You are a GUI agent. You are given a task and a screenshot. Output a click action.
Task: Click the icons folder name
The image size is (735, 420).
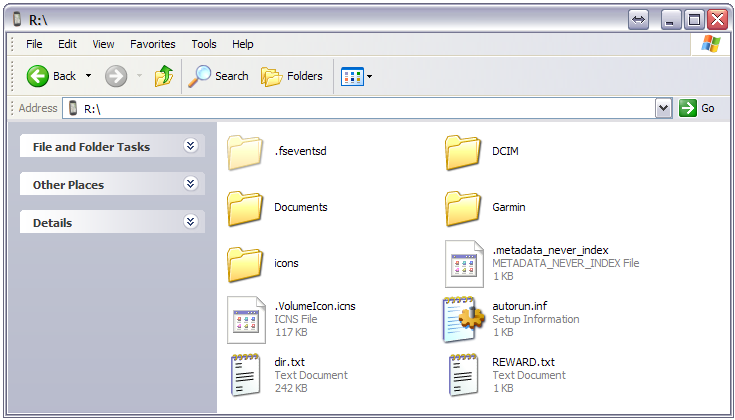coord(286,263)
